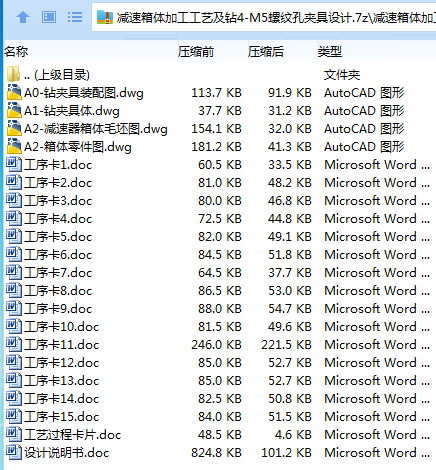
Task: Select file name A2-箱体零件图.dwg
Action: (x=78, y=147)
